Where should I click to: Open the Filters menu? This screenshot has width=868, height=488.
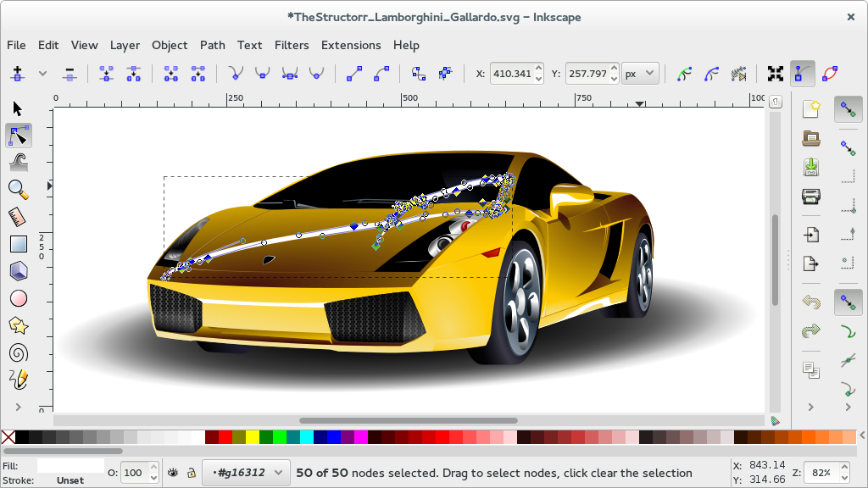point(292,45)
